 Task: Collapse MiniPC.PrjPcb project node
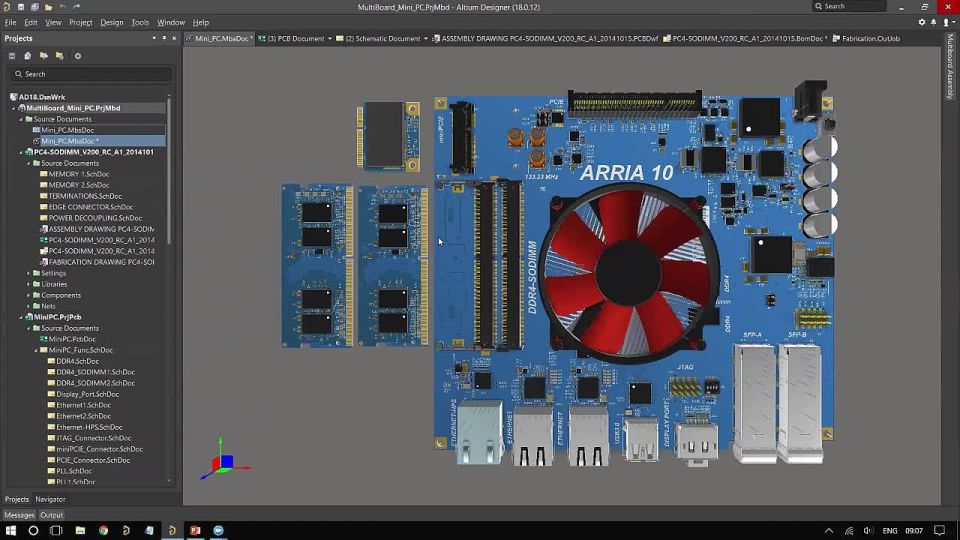point(21,317)
